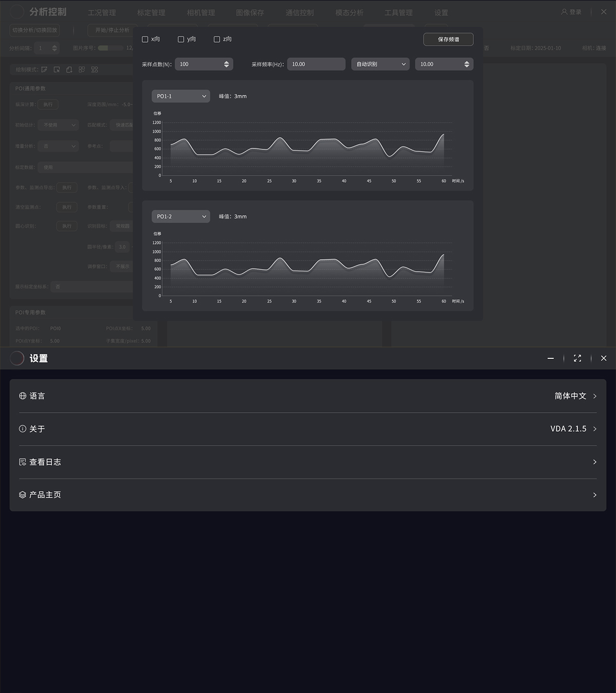Open the 初始估计 不使用 dropdown
Image resolution: width=616 pixels, height=693 pixels.
58,125
